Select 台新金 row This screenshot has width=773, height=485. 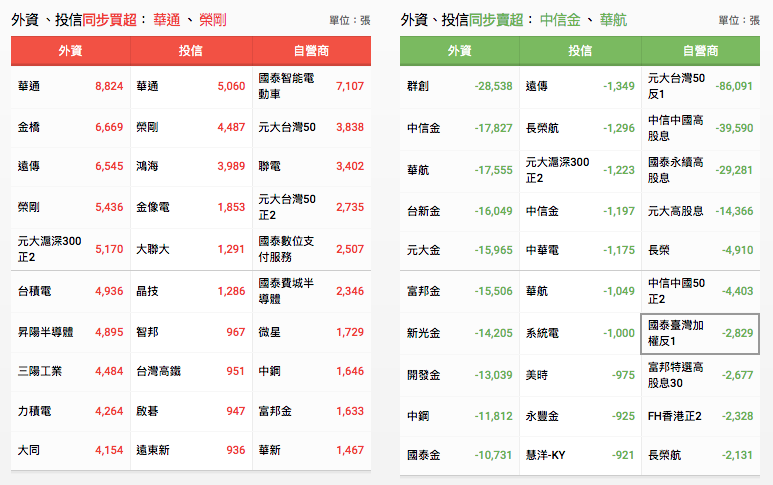[x=459, y=211]
